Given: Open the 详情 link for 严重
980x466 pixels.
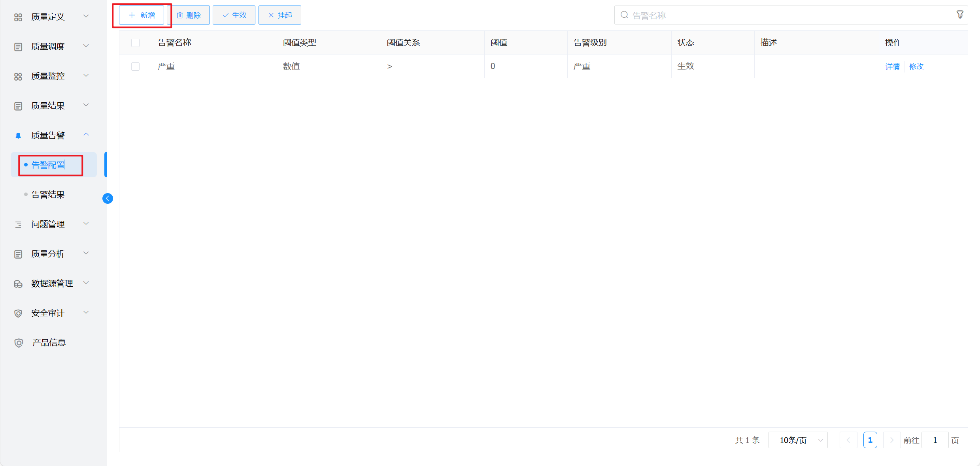Looking at the screenshot, I should (x=892, y=66).
